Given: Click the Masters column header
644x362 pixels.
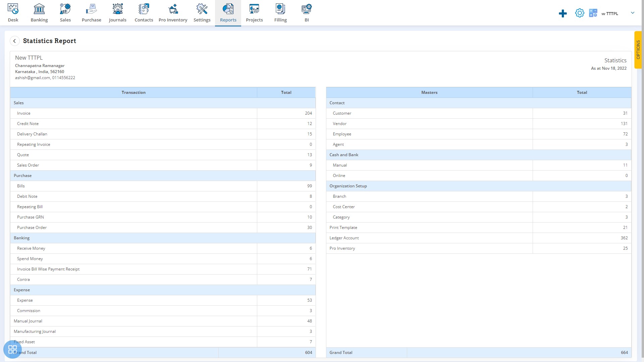Looking at the screenshot, I should tap(429, 93).
